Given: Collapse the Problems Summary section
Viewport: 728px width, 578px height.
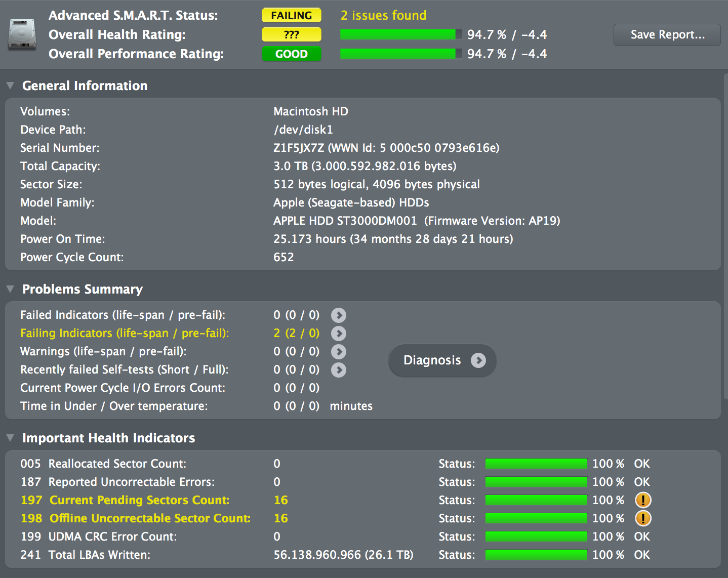Looking at the screenshot, I should pos(10,289).
